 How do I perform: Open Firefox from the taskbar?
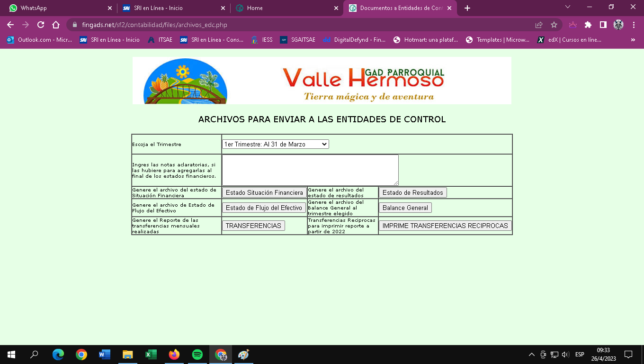point(174,355)
